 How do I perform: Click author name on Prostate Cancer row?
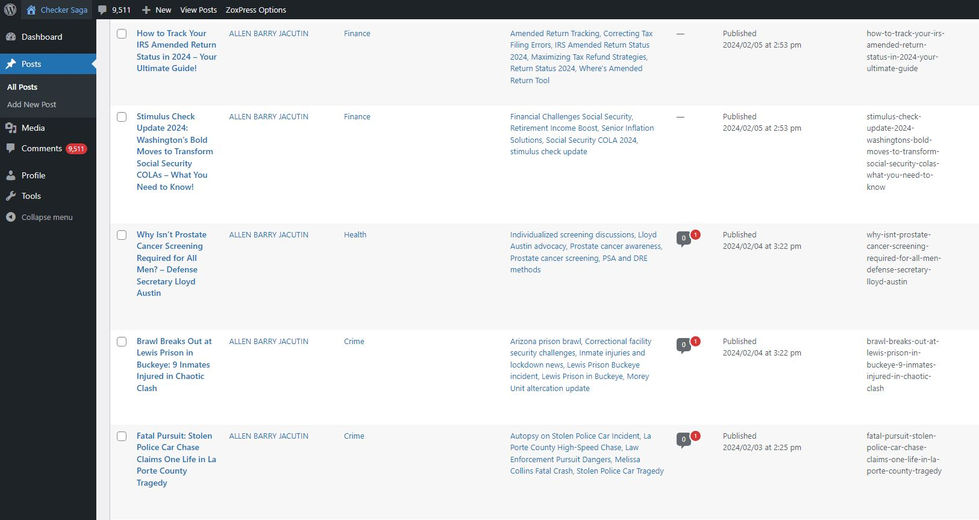tap(268, 235)
